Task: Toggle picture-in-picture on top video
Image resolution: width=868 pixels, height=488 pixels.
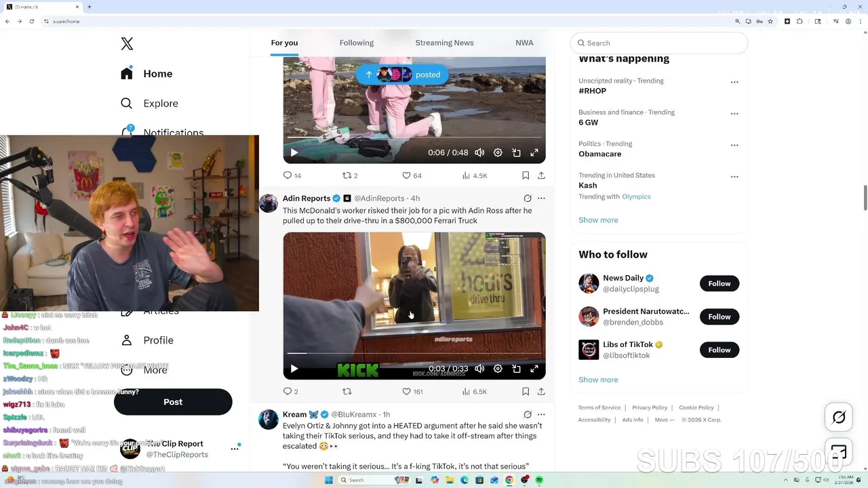Action: (516, 153)
